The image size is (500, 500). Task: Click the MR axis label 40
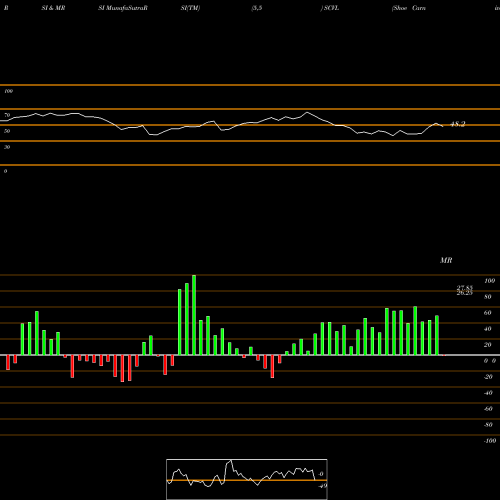pyautogui.click(x=488, y=329)
